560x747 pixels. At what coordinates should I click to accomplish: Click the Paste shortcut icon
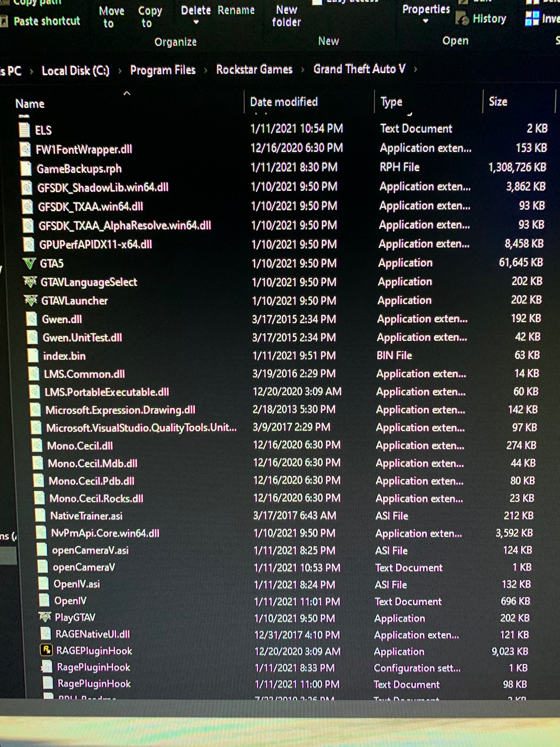pos(4,21)
